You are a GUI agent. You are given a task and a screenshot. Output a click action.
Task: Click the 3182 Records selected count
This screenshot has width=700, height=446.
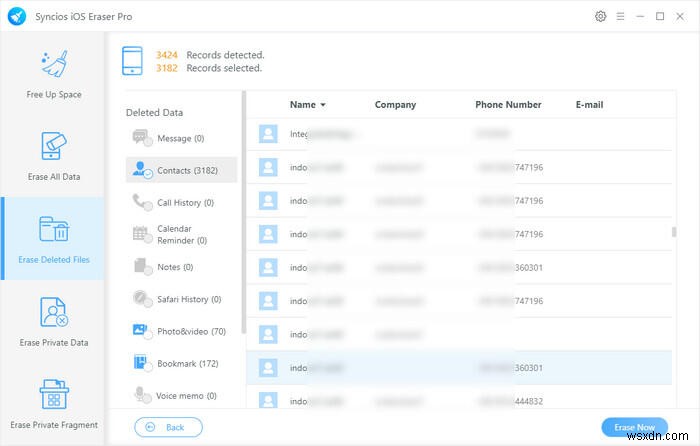click(x=167, y=68)
